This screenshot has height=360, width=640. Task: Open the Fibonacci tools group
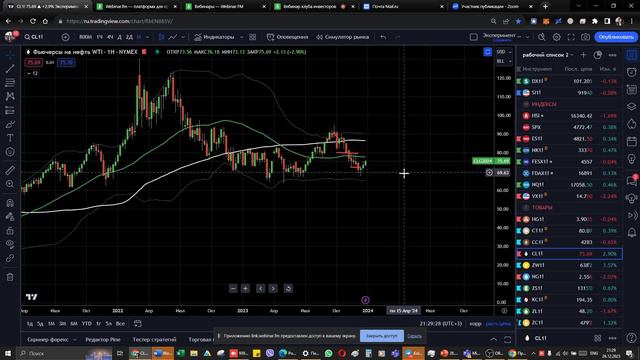10,82
